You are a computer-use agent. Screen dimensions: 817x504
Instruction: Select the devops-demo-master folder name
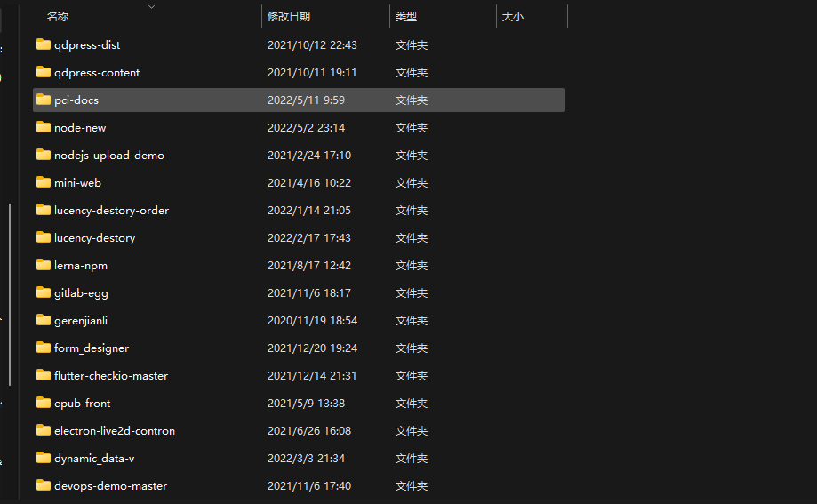111,486
